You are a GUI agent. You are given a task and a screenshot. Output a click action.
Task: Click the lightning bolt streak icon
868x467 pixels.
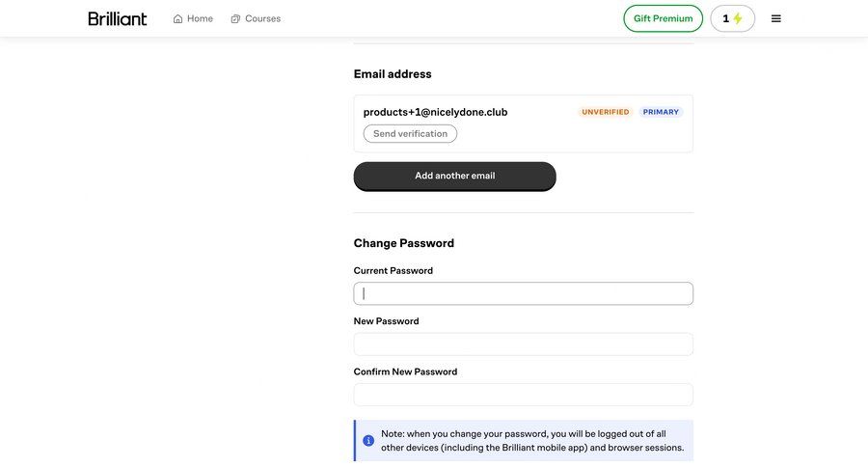[x=738, y=18]
